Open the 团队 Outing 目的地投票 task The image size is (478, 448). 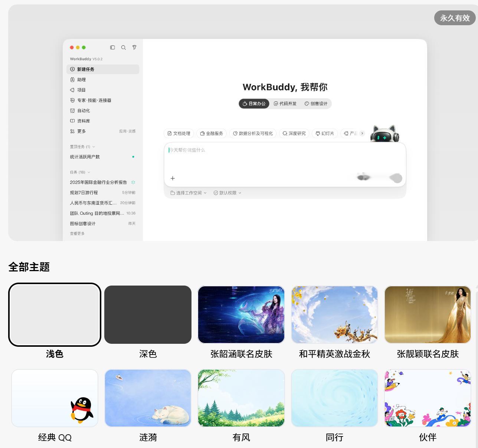pyautogui.click(x=103, y=213)
